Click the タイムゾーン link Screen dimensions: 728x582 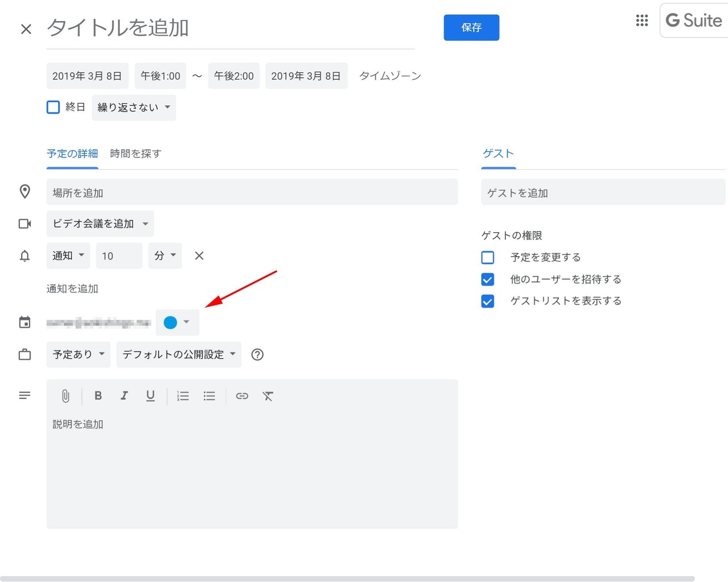click(x=390, y=76)
